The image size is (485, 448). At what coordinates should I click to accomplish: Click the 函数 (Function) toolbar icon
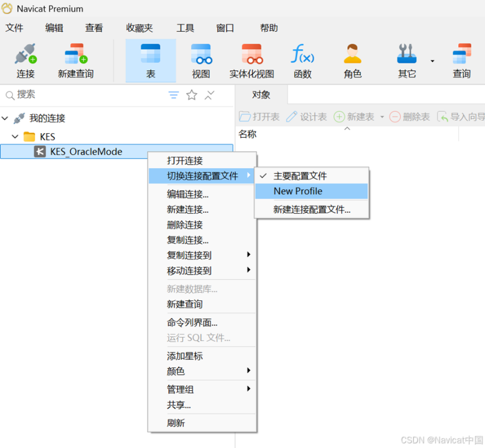pyautogui.click(x=302, y=61)
